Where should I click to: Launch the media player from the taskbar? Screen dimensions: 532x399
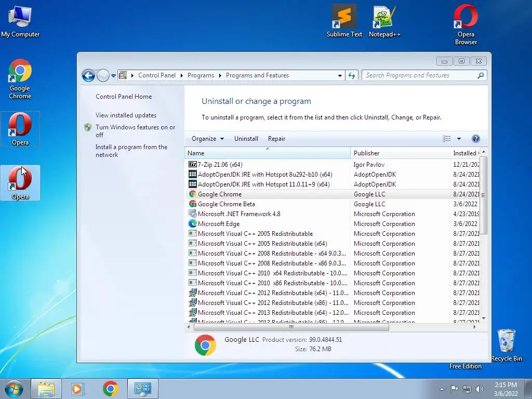(x=77, y=389)
